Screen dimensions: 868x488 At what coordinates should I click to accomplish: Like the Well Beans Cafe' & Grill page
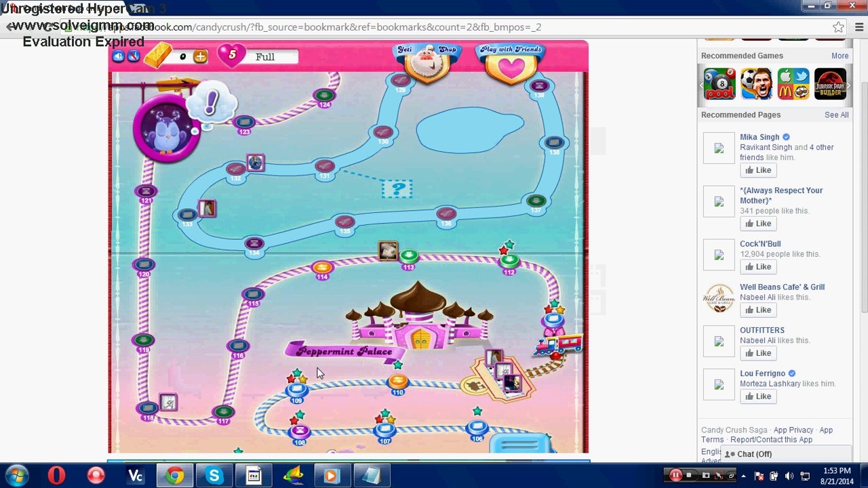tap(758, 310)
